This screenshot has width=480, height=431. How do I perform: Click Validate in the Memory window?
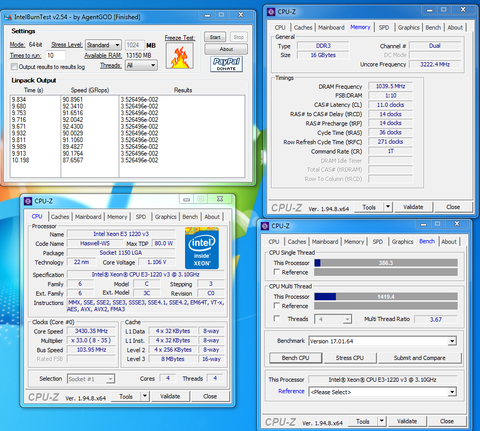click(413, 207)
